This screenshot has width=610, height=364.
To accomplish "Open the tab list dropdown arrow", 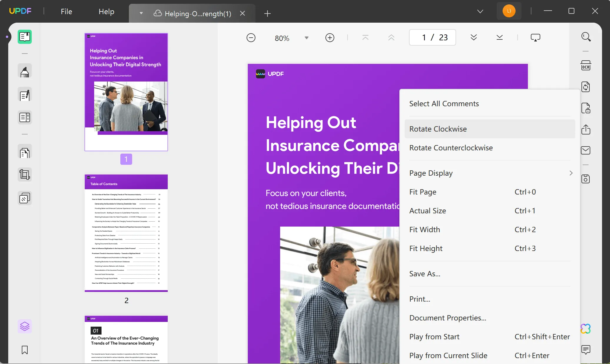I will point(480,11).
